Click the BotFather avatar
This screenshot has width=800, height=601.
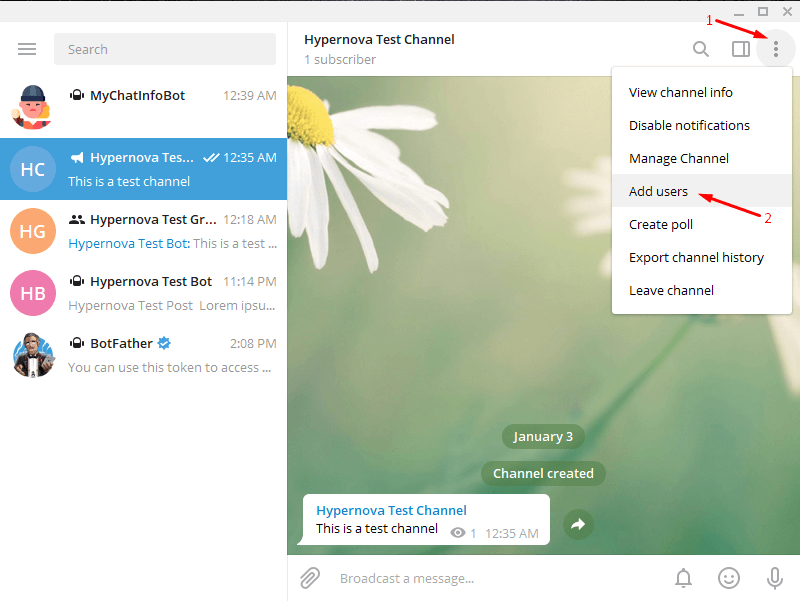(33, 355)
